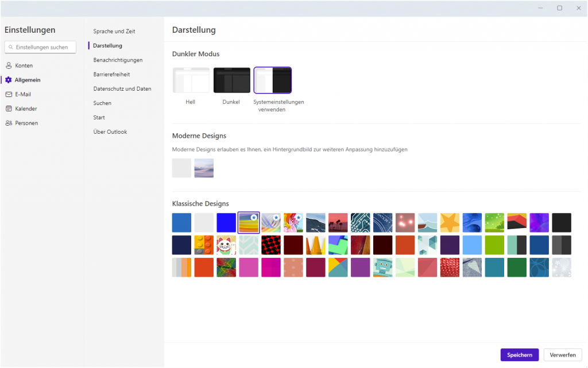588x368 pixels.
Task: Pick the Lego bricks design
Action: coord(204,245)
